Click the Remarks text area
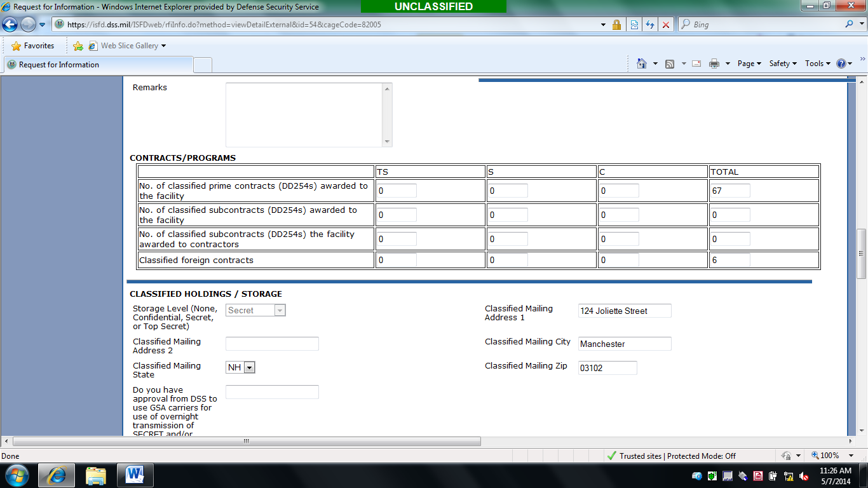Viewport: 868px width, 488px height. point(304,115)
